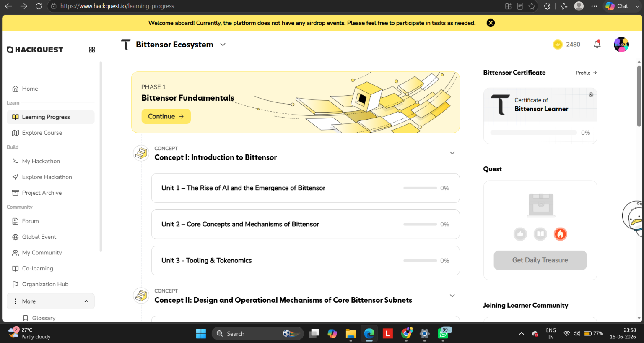
Task: Open the Bittensor Learner certificate card
Action: pyautogui.click(x=540, y=116)
